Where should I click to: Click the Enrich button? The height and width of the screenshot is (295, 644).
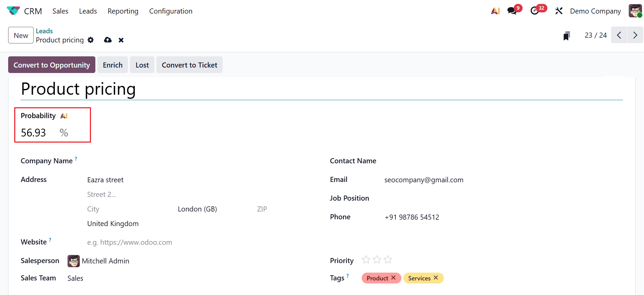click(113, 65)
